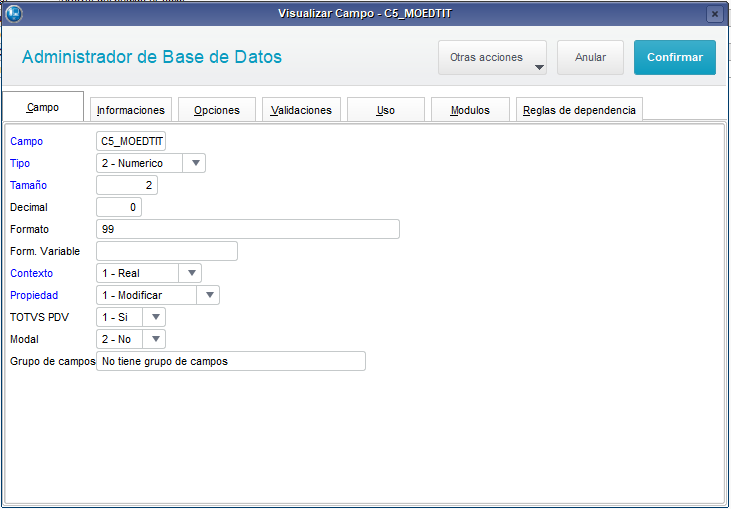Viewport: 731px width, 509px height.
Task: Open the Reglas de dependencia tab
Action: 579,110
